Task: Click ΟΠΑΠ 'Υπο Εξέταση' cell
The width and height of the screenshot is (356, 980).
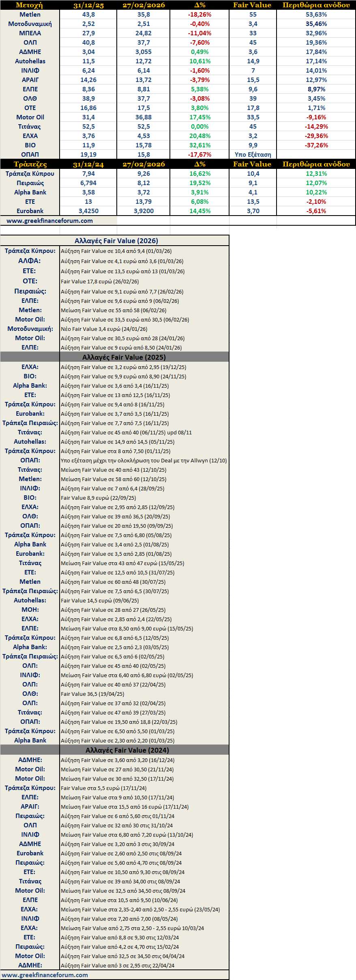Action: [x=253, y=155]
